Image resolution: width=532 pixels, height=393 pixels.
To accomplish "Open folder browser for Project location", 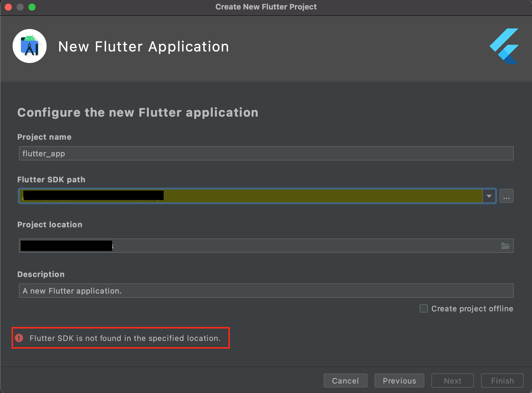I will pyautogui.click(x=505, y=246).
